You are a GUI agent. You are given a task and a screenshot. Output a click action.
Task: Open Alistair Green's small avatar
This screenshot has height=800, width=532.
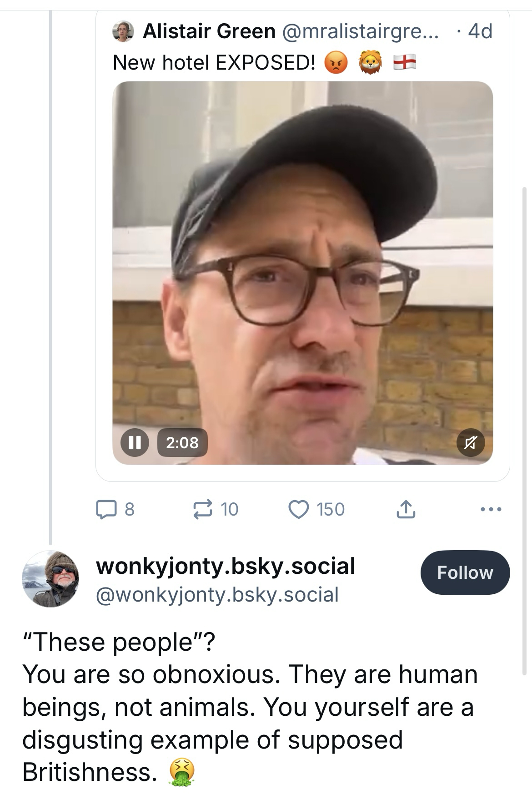tap(123, 31)
